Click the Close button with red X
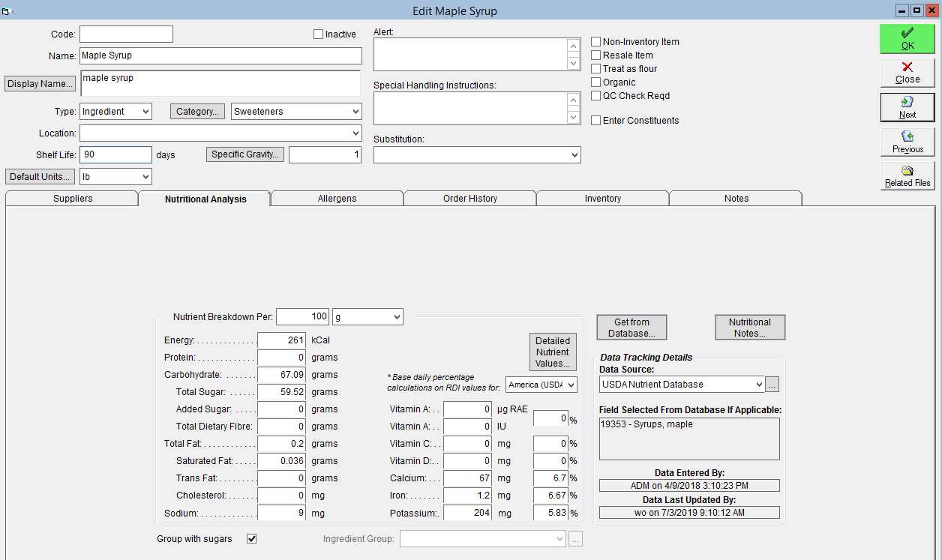The height and width of the screenshot is (560, 942). 907,73
